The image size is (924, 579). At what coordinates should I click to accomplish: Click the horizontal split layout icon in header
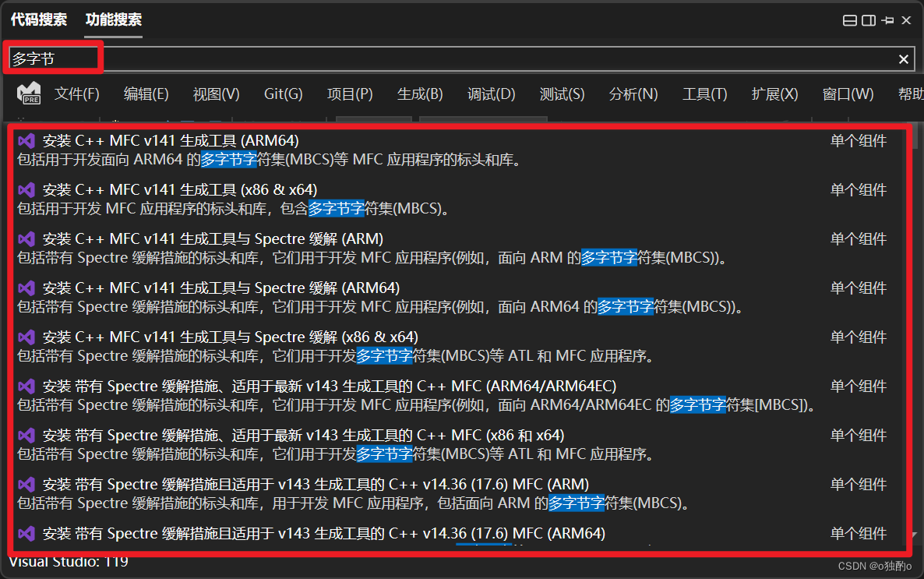(850, 20)
